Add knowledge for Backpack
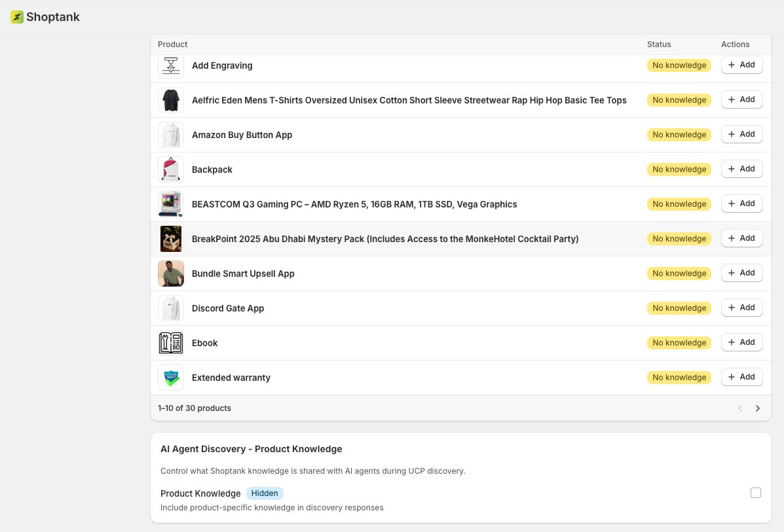Image resolution: width=784 pixels, height=532 pixels. pos(741,169)
